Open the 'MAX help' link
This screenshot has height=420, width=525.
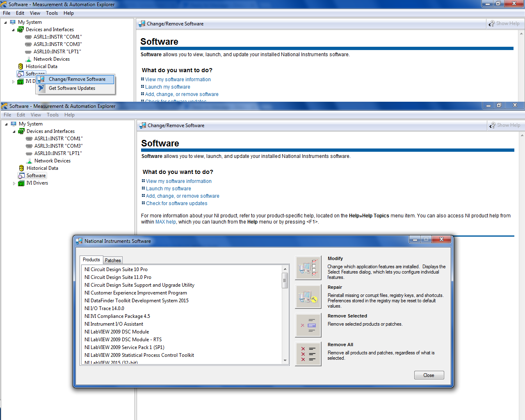pyautogui.click(x=166, y=222)
